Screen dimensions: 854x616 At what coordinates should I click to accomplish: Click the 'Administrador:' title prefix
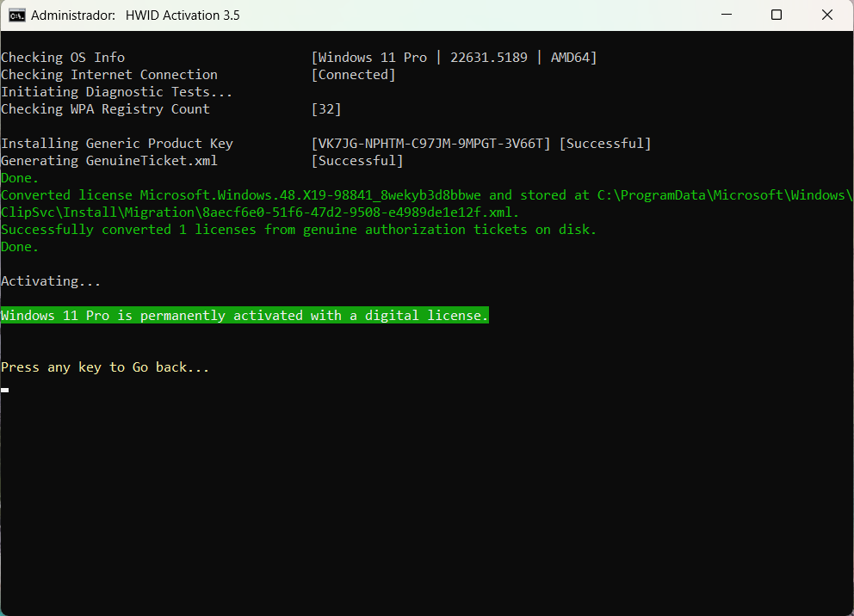[x=73, y=15]
